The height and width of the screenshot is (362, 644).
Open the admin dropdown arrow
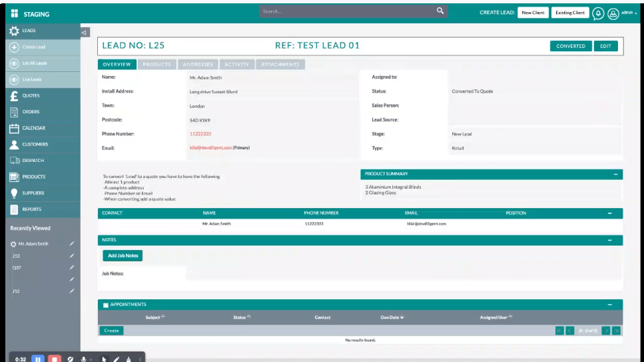coord(636,13)
